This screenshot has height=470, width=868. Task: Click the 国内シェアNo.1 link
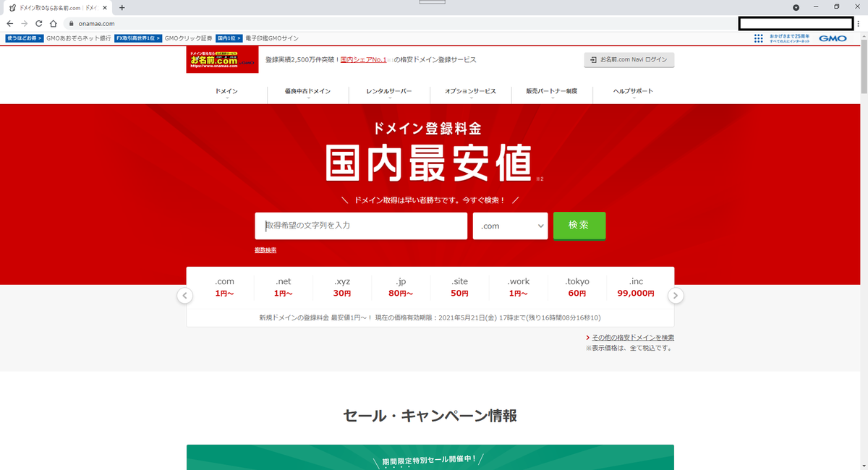point(365,60)
